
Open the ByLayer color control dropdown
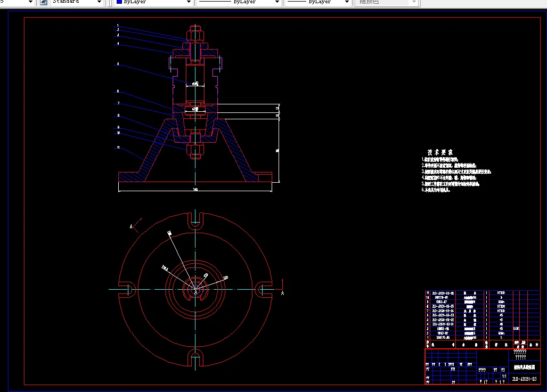(x=189, y=2)
